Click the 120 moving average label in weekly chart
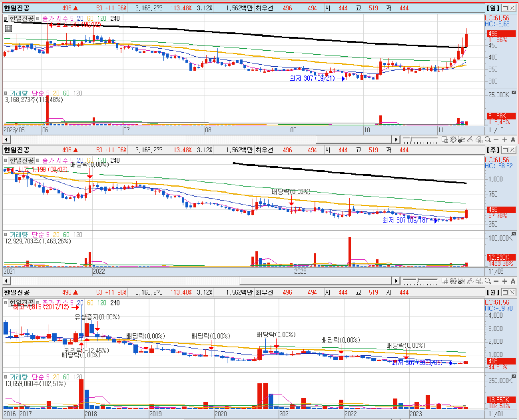Image resolution: width=519 pixels, height=420 pixels. click(x=102, y=160)
